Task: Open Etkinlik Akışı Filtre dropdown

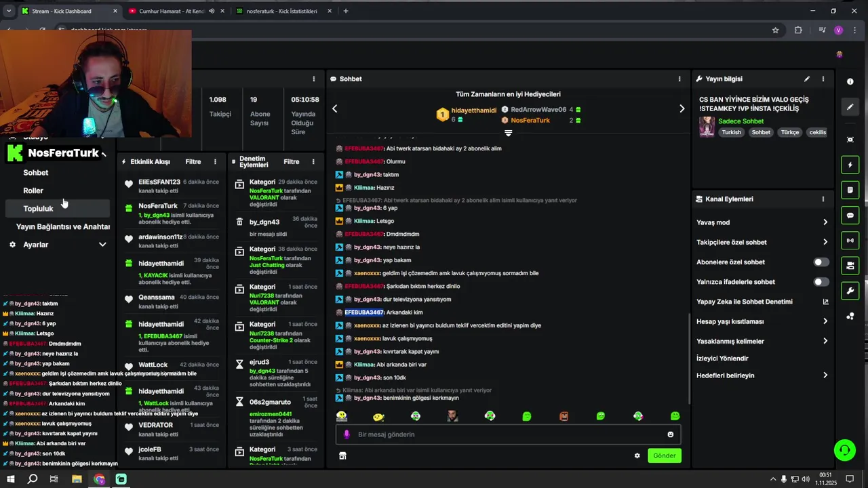Action: click(193, 162)
